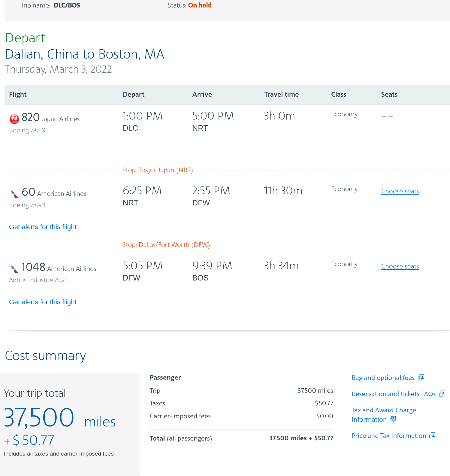Click Stop: Dallas/Fort Worth (DFW) label
Image resolution: width=450 pixels, height=476 pixels.
(x=166, y=245)
